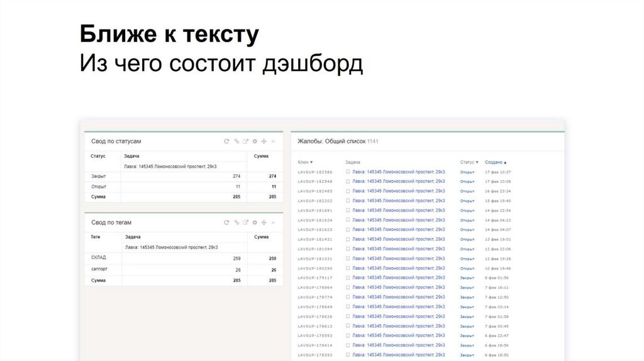Refresh the Свод по тегам widget

tap(226, 223)
